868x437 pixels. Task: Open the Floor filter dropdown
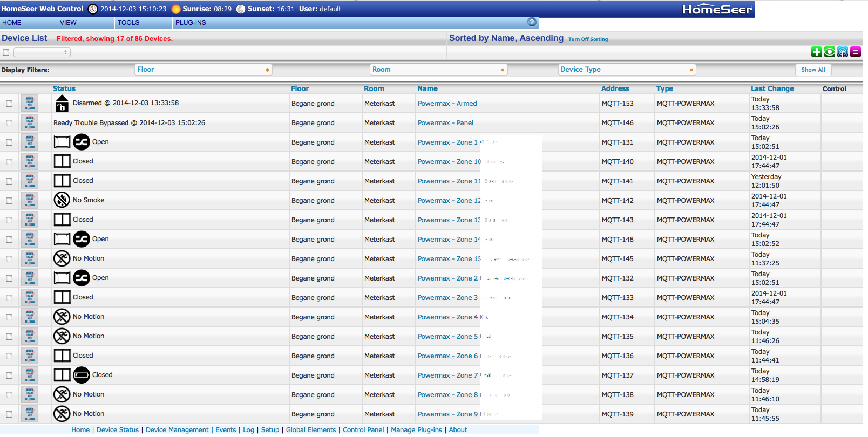point(203,70)
